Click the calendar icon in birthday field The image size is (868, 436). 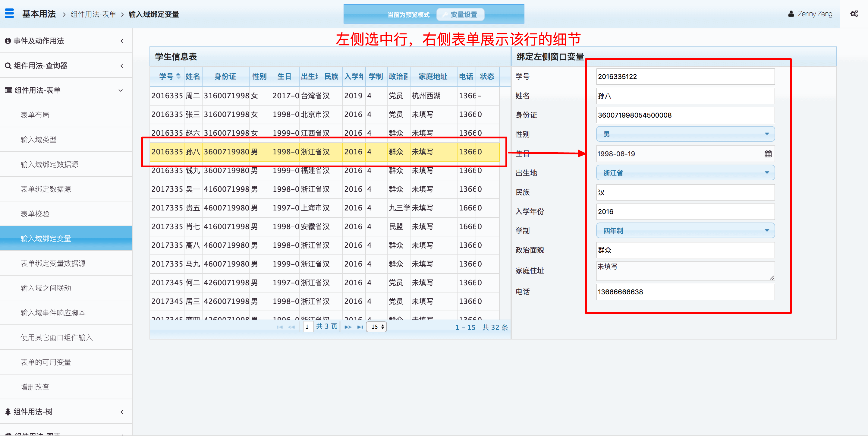click(x=768, y=154)
